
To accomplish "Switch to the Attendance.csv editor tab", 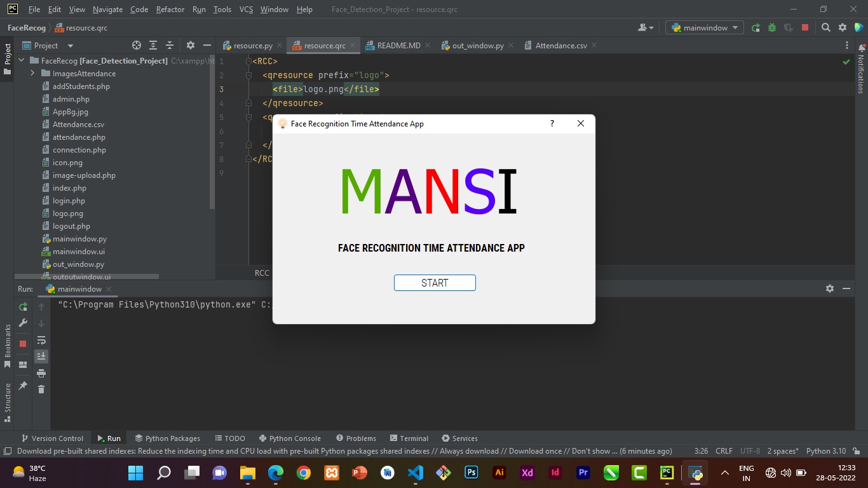I will click(560, 46).
